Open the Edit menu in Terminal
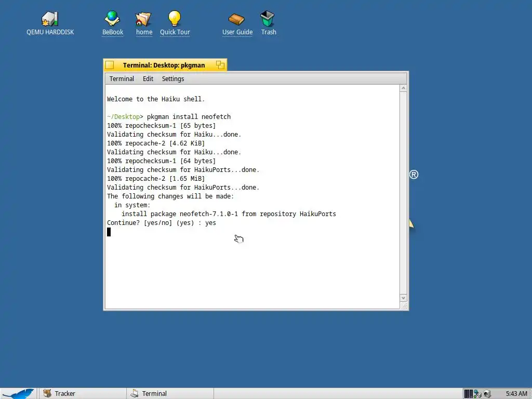The height and width of the screenshot is (399, 532). pos(148,79)
